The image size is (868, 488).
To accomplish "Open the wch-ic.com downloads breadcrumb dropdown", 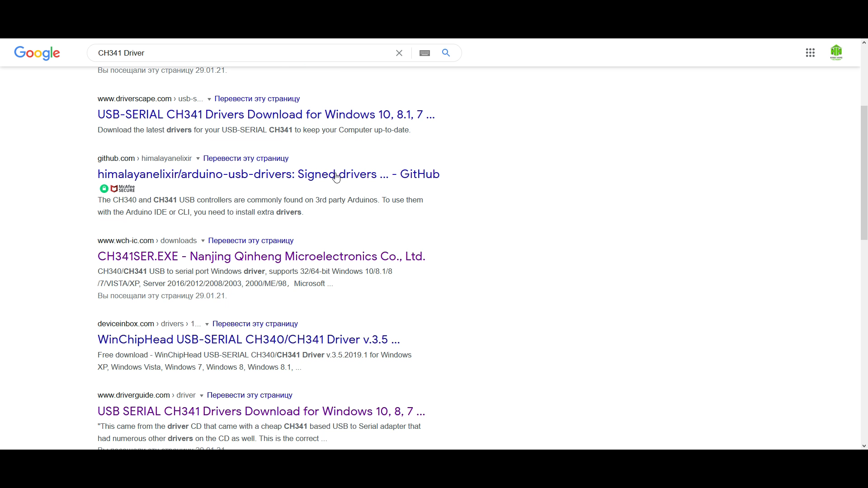I will (203, 241).
